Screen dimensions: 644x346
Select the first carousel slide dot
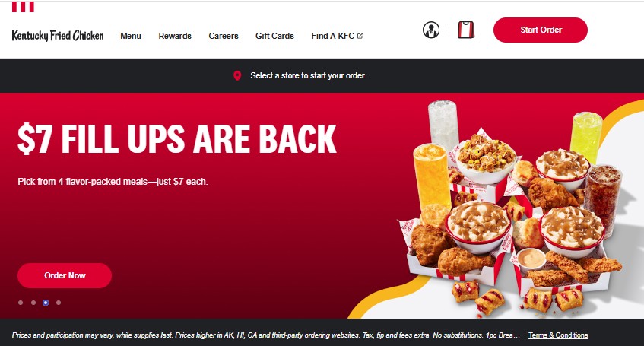coord(21,303)
